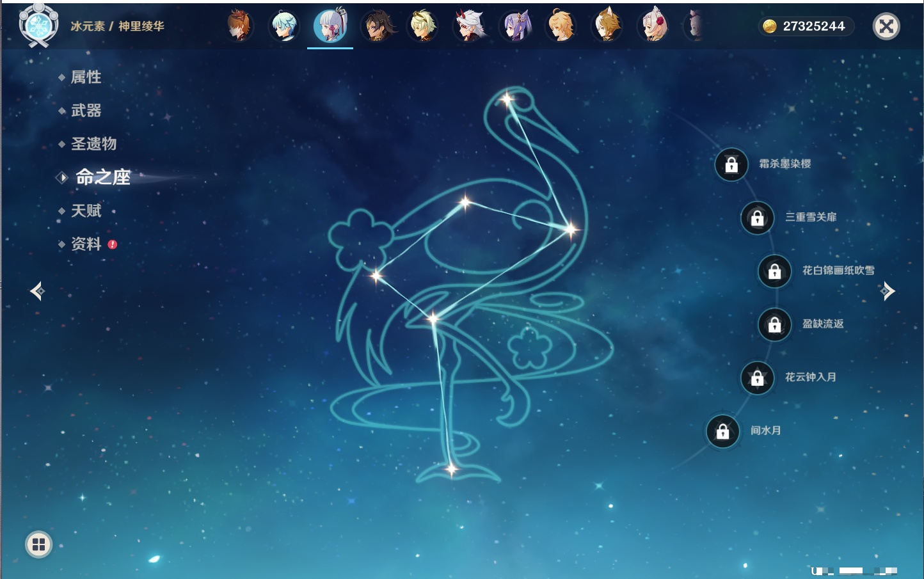Click the gold Mora coin icon

pyautogui.click(x=770, y=26)
